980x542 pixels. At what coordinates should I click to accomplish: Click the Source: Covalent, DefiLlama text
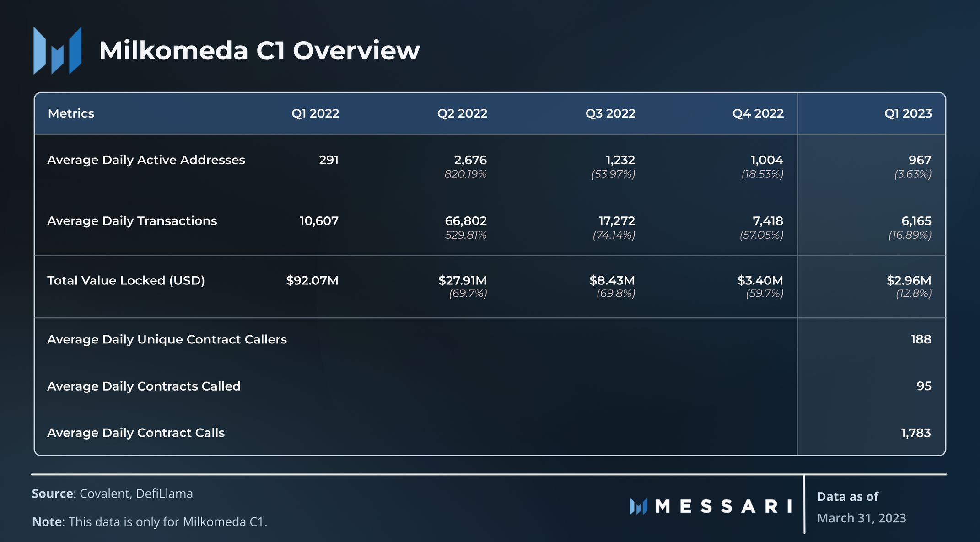pyautogui.click(x=112, y=494)
